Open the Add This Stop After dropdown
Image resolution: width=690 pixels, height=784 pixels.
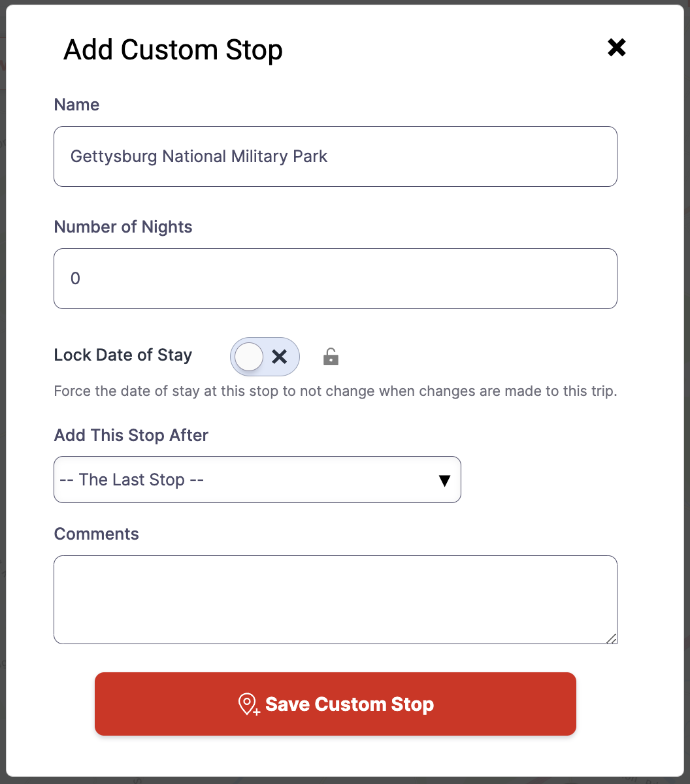click(257, 480)
